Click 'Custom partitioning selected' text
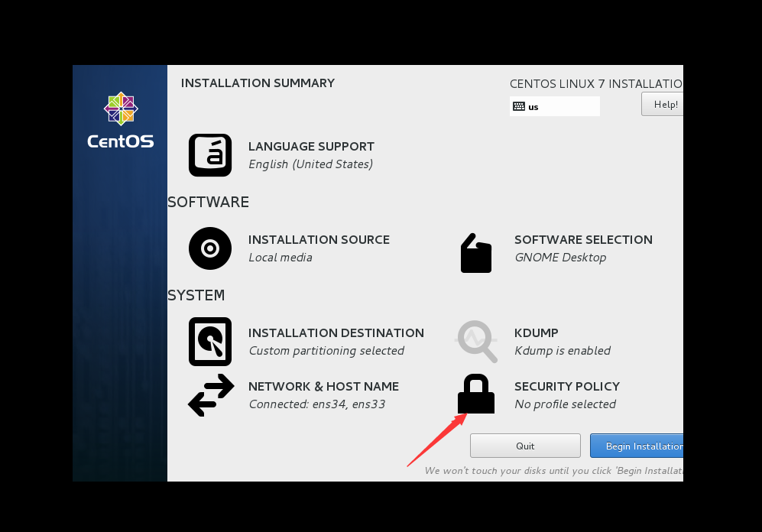 click(326, 351)
